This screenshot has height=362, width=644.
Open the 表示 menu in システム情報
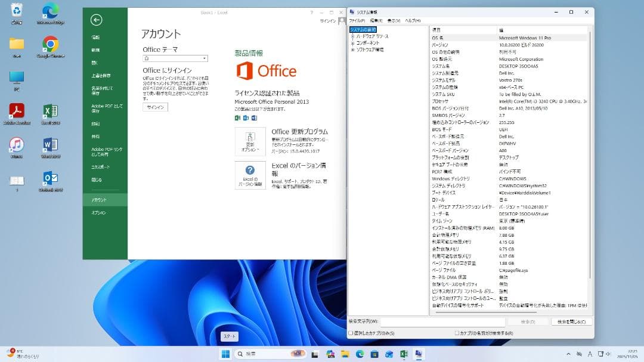click(394, 20)
